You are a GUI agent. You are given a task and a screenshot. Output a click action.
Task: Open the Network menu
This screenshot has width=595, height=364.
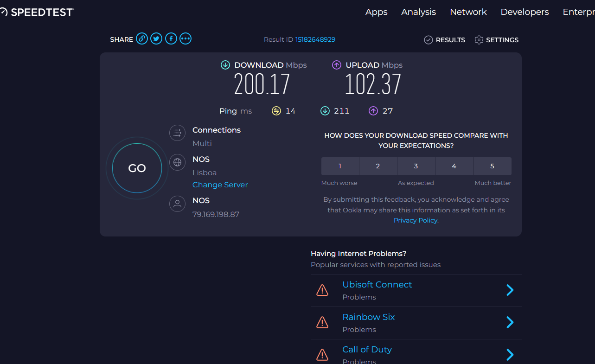(x=468, y=12)
